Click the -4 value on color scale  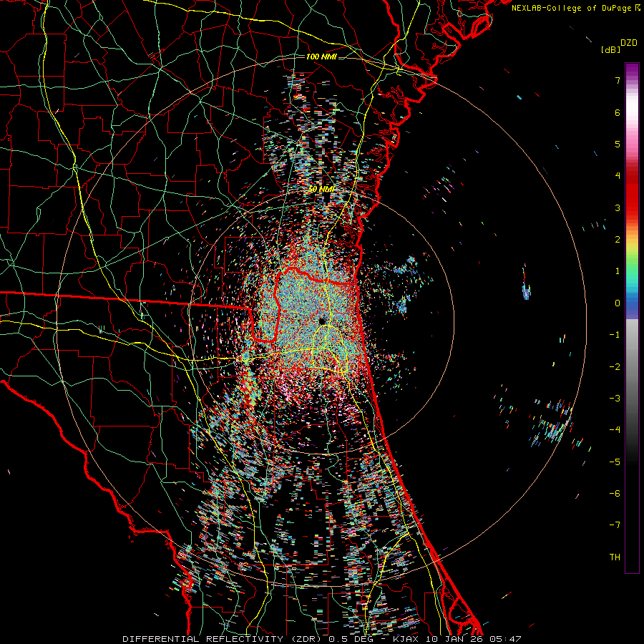click(615, 430)
